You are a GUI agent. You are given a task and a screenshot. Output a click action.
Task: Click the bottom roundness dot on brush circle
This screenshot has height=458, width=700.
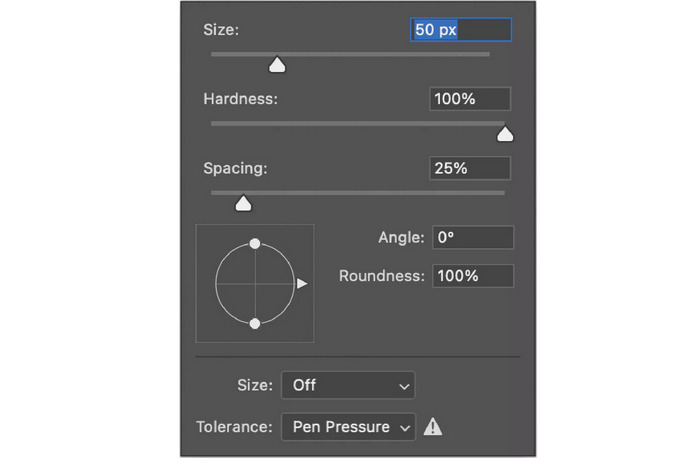(x=255, y=323)
